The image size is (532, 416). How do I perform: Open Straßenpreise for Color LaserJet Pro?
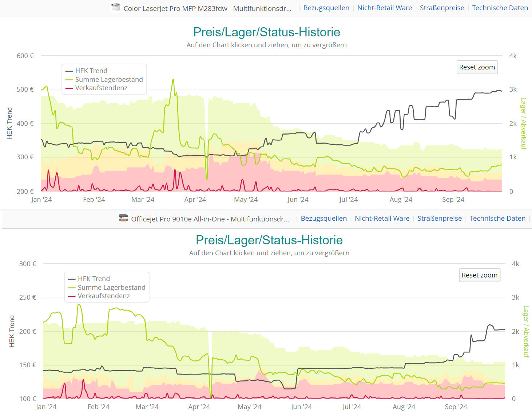[442, 8]
